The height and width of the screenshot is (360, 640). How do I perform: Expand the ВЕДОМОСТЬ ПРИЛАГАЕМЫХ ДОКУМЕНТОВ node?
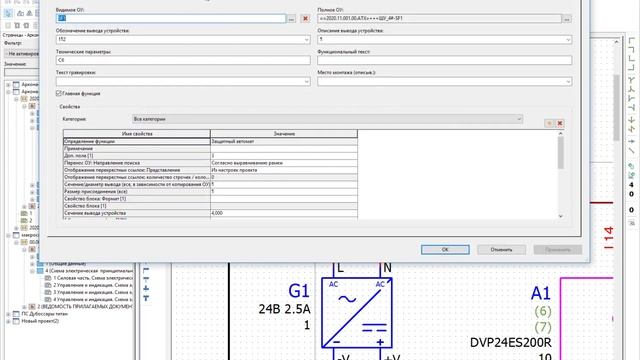[x=24, y=307]
